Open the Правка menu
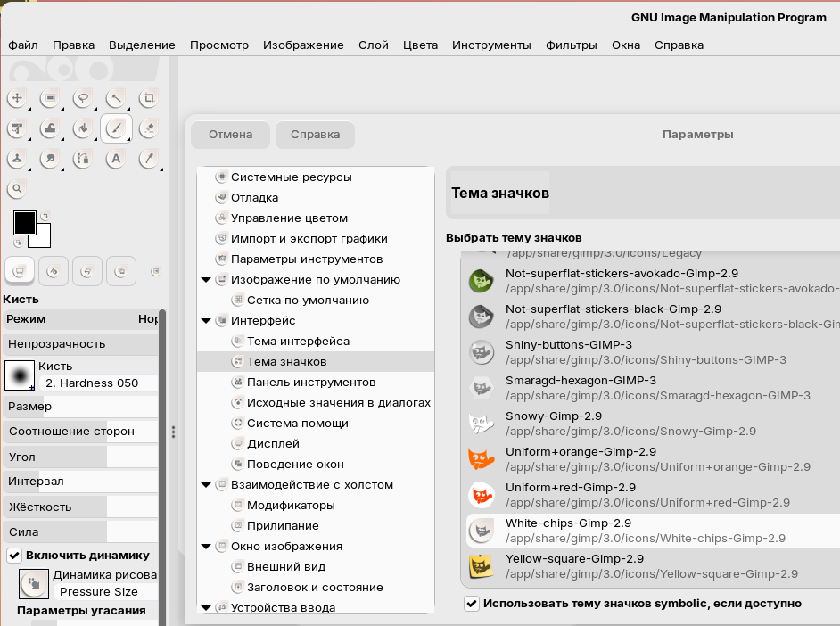Screen dimensions: 840x626 pos(73,45)
